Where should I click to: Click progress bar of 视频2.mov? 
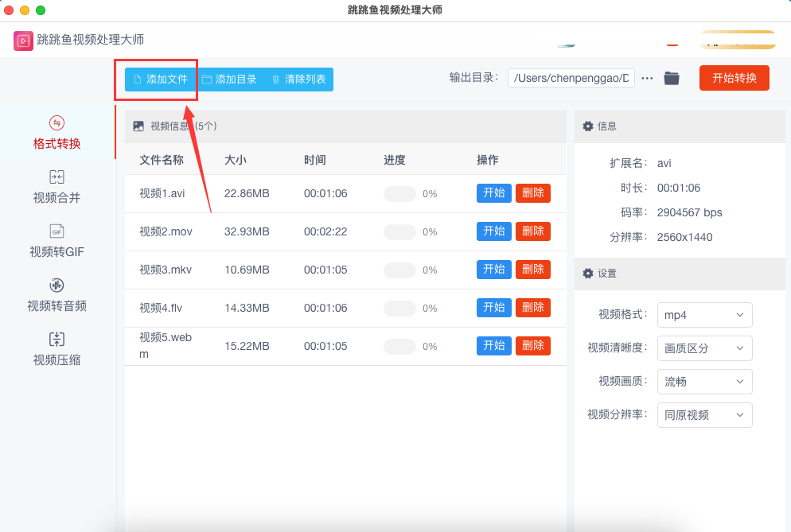[399, 232]
